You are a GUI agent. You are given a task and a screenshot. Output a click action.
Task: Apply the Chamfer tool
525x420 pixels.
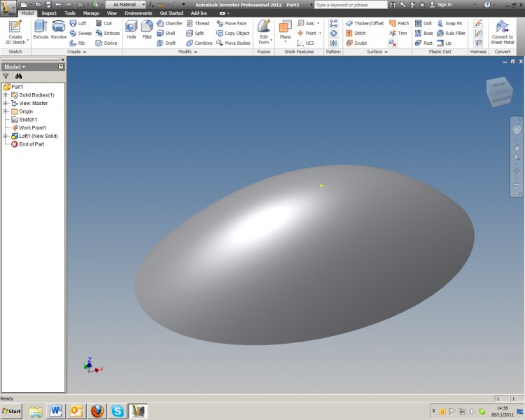point(170,23)
